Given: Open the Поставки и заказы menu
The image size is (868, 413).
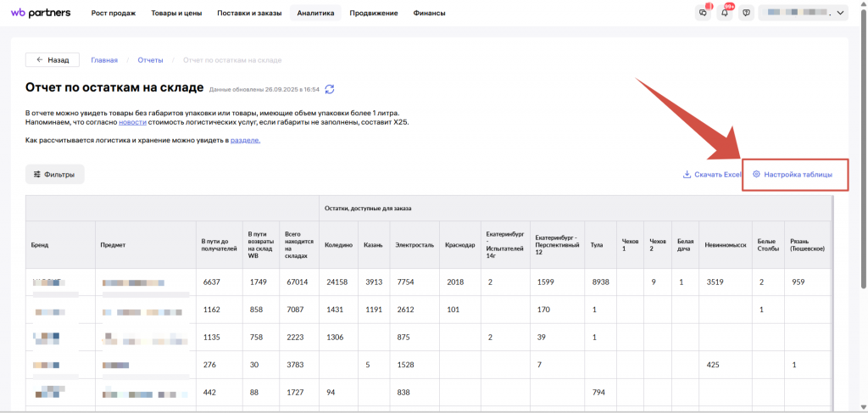Looking at the screenshot, I should click(248, 14).
